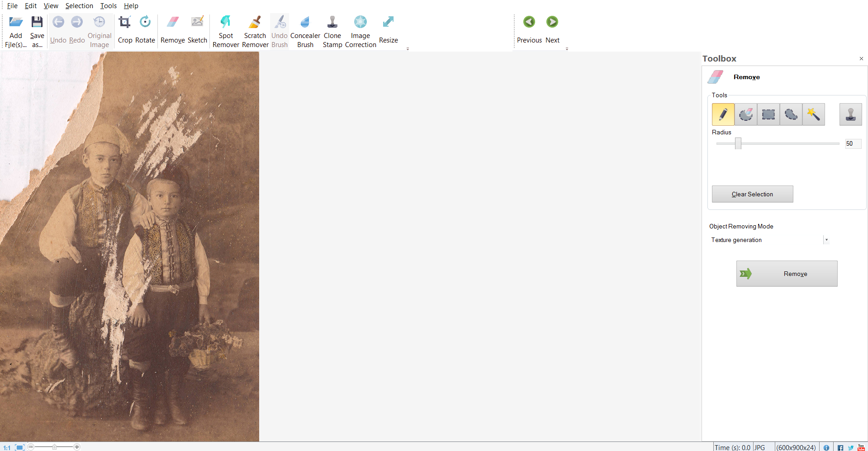Edit the Radius value field showing 50

click(x=852, y=143)
